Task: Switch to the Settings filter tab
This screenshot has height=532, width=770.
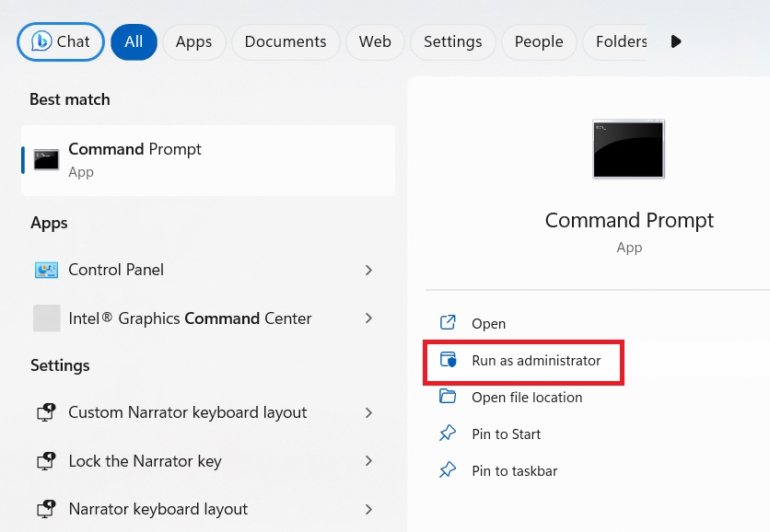Action: pos(452,41)
